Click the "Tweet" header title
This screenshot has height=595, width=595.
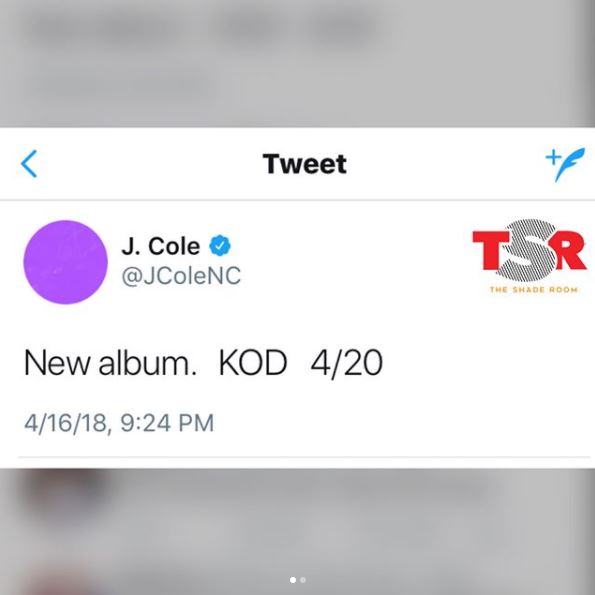click(305, 164)
